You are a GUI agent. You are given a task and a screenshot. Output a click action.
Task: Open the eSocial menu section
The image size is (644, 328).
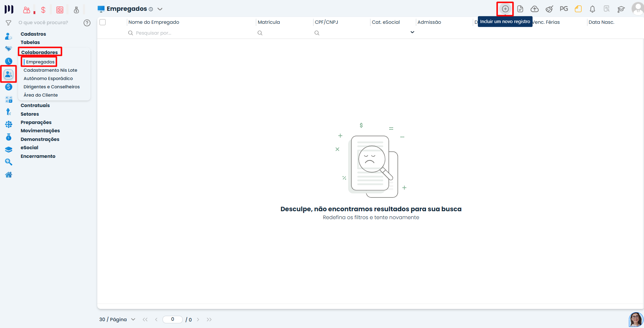pos(30,147)
